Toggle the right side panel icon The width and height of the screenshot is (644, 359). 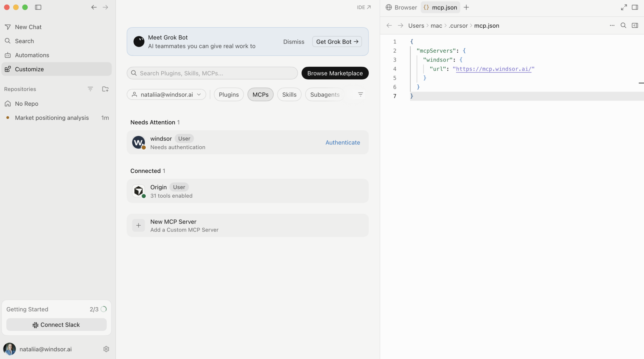635,7
